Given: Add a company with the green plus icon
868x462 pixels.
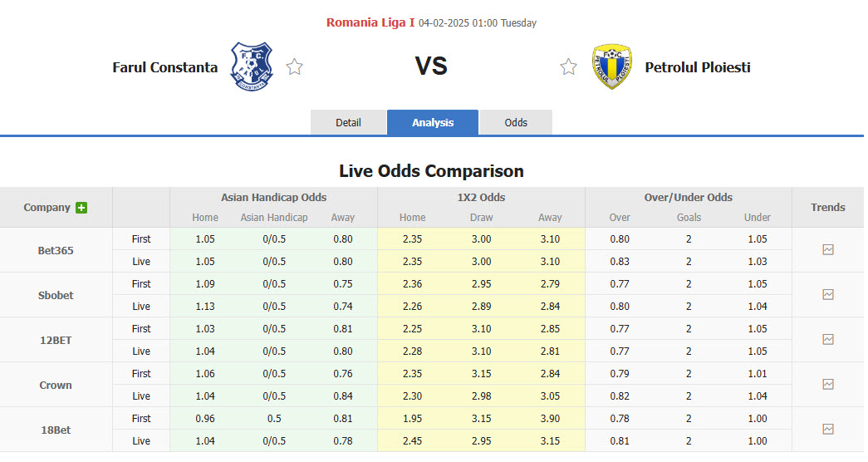Looking at the screenshot, I should (81, 208).
